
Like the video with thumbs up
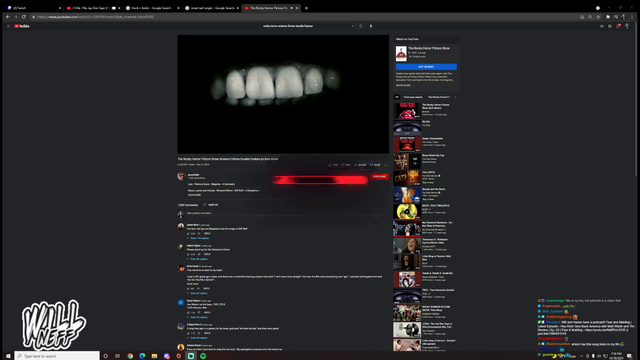(333, 165)
